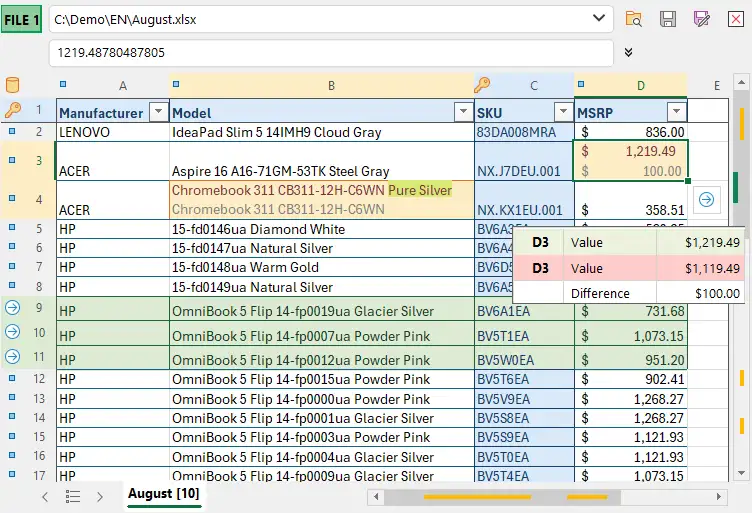The width and height of the screenshot is (752, 513).
Task: Click SKU cell 83DA008MRA
Action: pos(524,132)
